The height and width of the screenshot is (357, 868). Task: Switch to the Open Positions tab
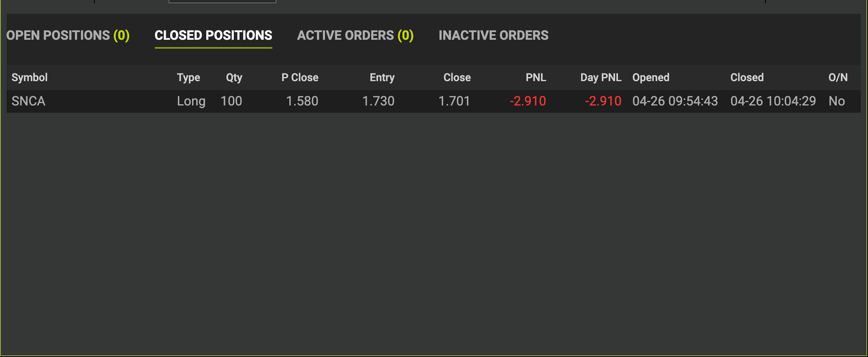68,35
